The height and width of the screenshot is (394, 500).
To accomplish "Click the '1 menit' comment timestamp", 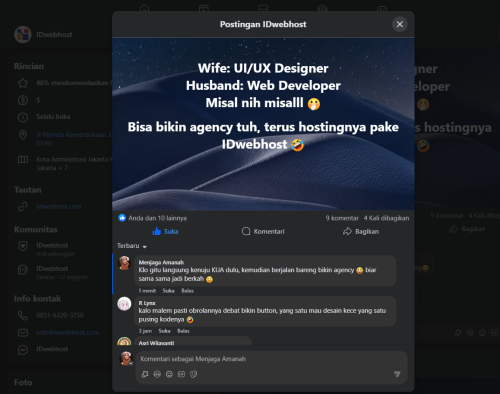I will 147,291.
